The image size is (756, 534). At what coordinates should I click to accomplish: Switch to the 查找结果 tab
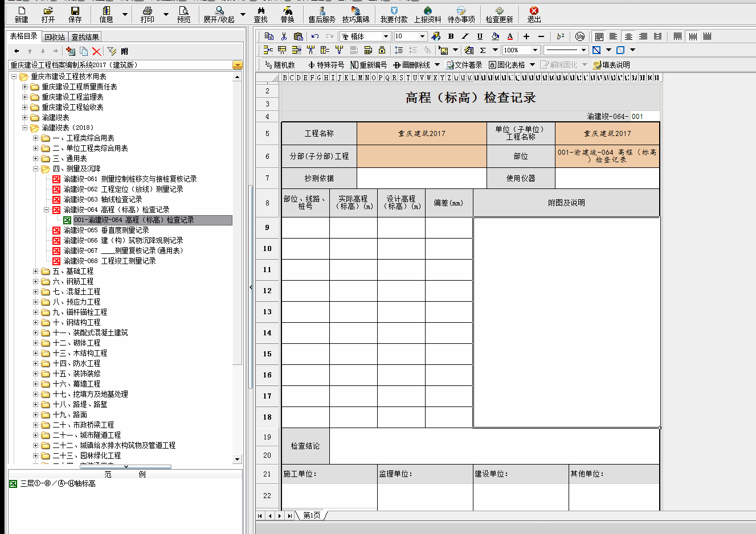pos(85,37)
